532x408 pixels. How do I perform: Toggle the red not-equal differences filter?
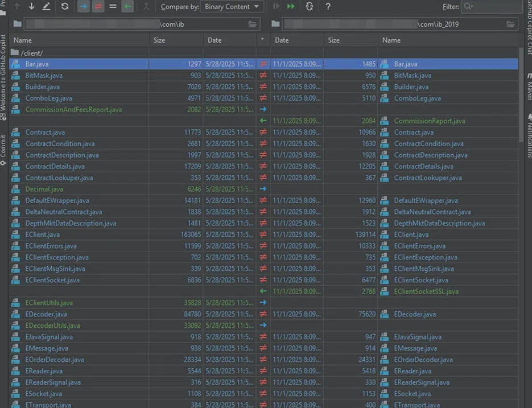click(98, 6)
